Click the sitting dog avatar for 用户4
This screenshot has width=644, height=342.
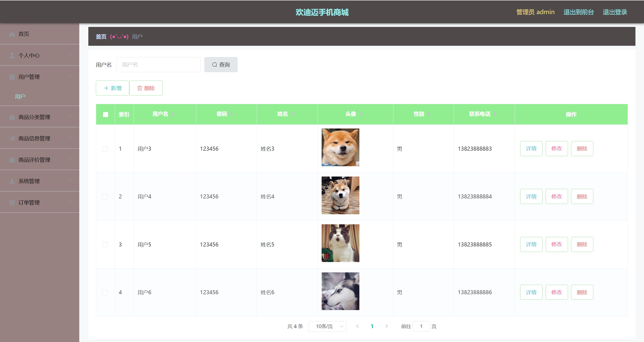coord(340,195)
